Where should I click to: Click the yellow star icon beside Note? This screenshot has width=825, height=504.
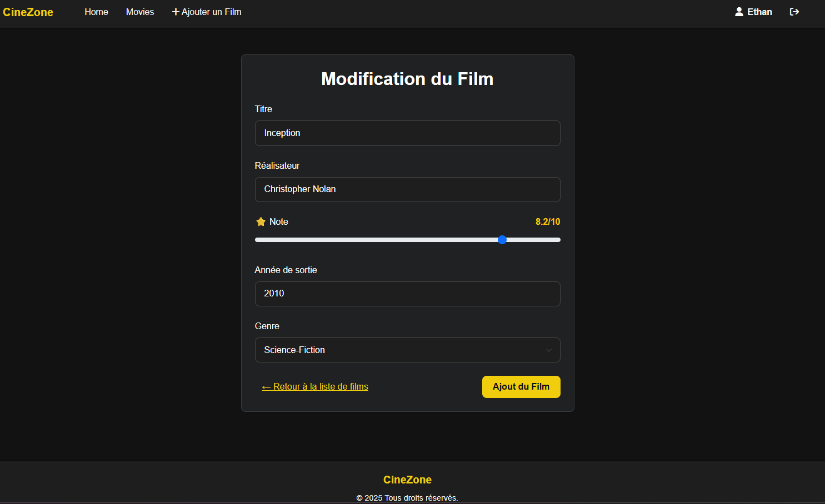[x=261, y=222]
